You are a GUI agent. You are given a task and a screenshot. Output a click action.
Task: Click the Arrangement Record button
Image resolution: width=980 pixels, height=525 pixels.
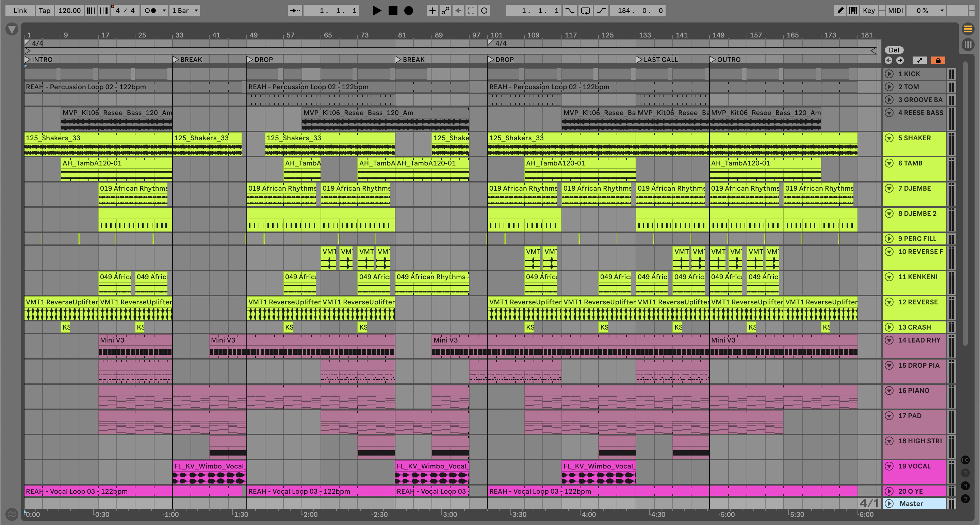click(408, 11)
